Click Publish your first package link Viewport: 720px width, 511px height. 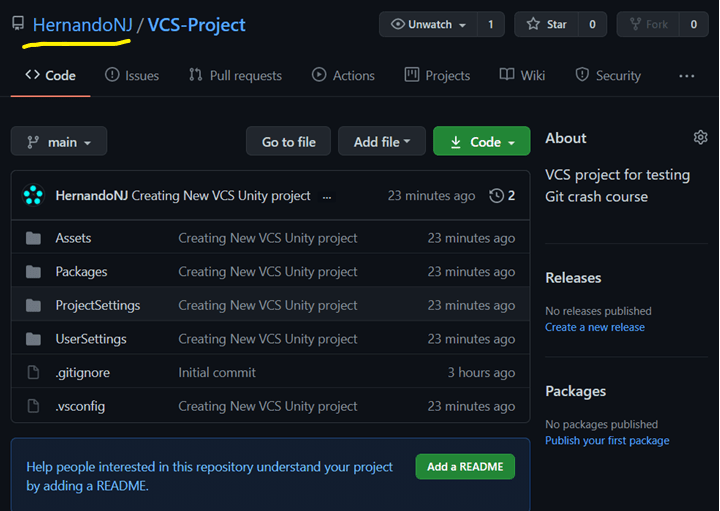coord(607,441)
